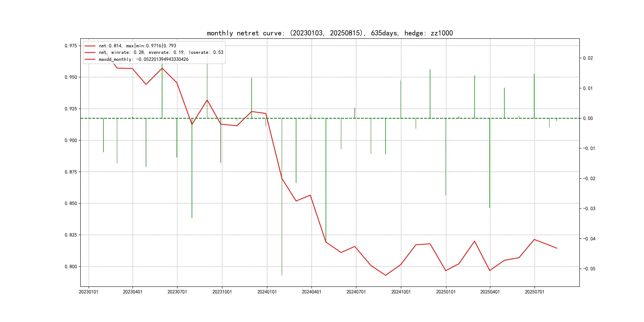Click the -0.05 right y-axis label
The image size is (644, 322).
click(589, 269)
